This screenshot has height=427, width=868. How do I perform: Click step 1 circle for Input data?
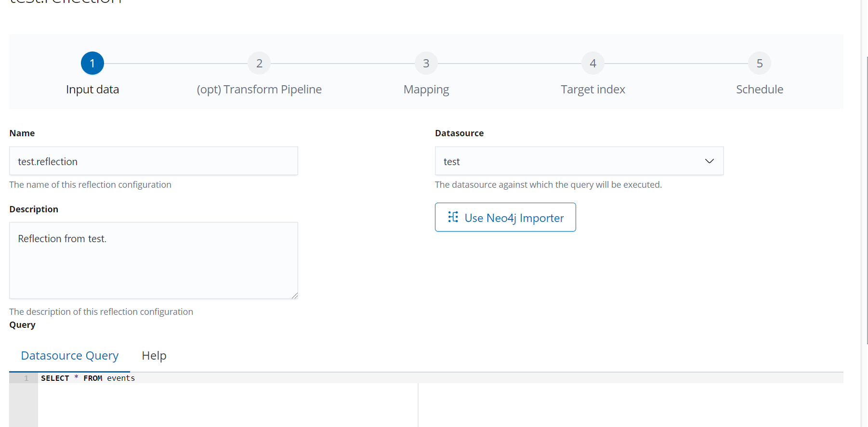[x=92, y=63]
